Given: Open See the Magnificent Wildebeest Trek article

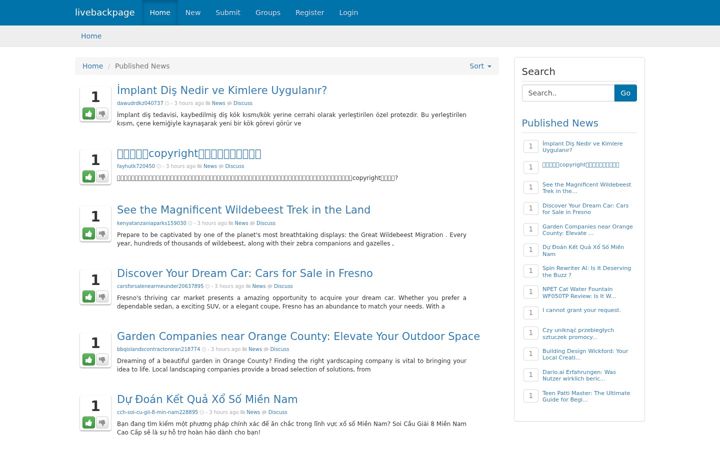Looking at the screenshot, I should [x=243, y=210].
